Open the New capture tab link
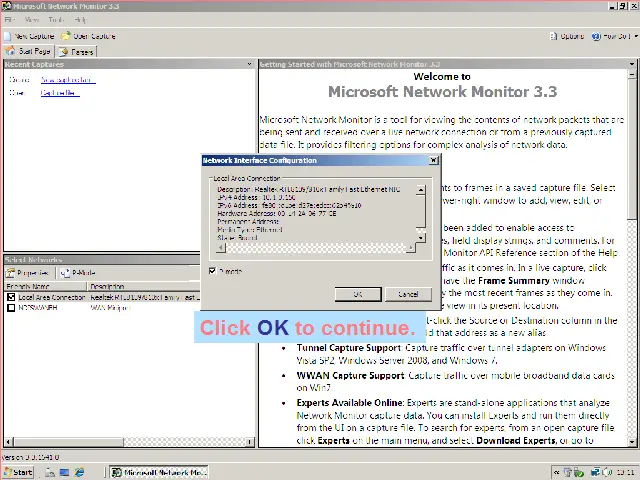This screenshot has height=480, width=640. tap(68, 80)
